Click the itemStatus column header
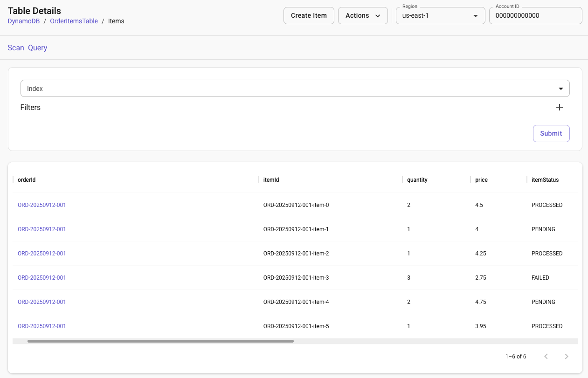 click(x=545, y=179)
